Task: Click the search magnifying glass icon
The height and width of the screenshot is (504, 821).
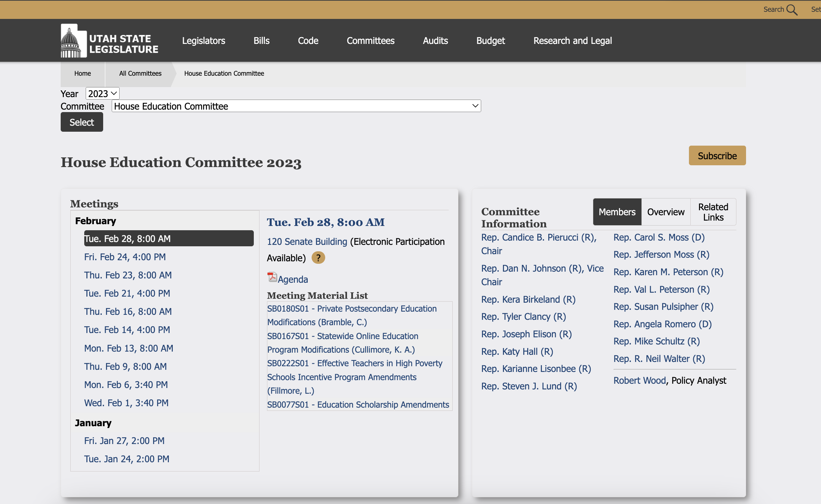Action: (792, 10)
